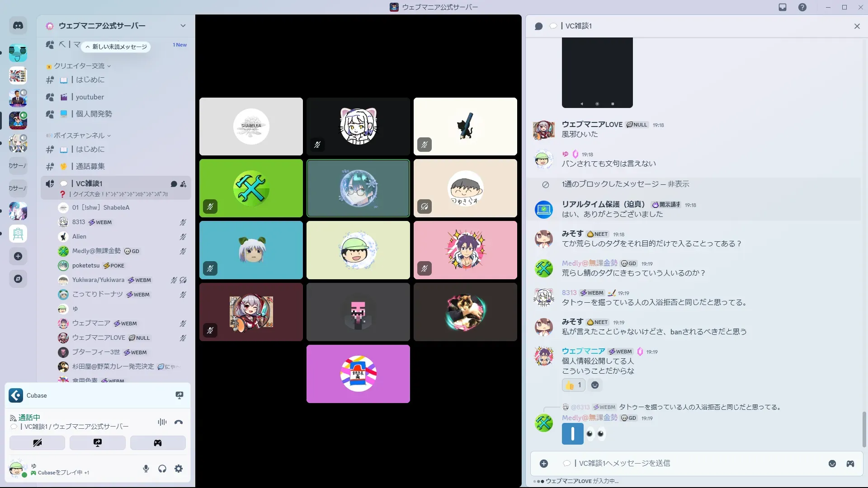The height and width of the screenshot is (488, 868).
Task: Open ウェブマニア公式サーバー server dropdown menu
Action: 183,26
